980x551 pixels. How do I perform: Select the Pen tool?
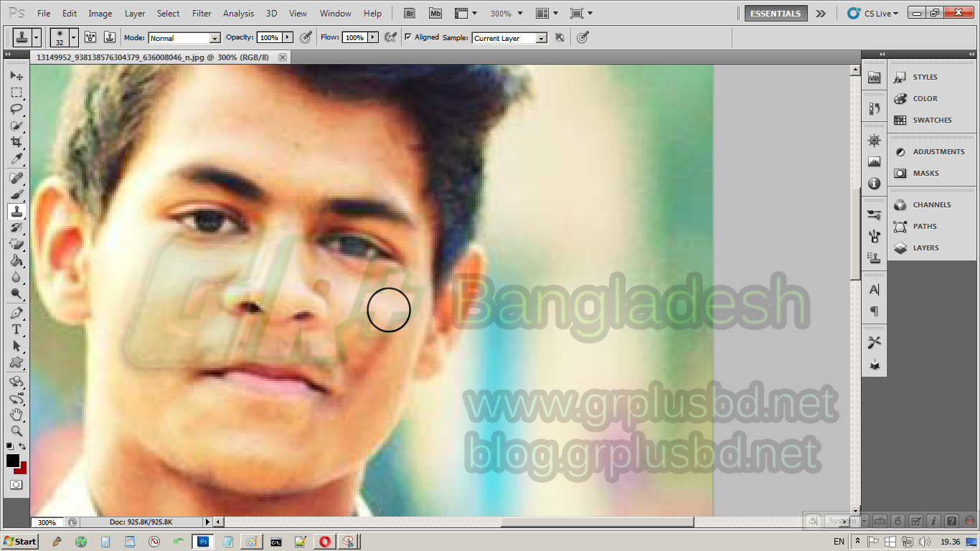pos(17,313)
